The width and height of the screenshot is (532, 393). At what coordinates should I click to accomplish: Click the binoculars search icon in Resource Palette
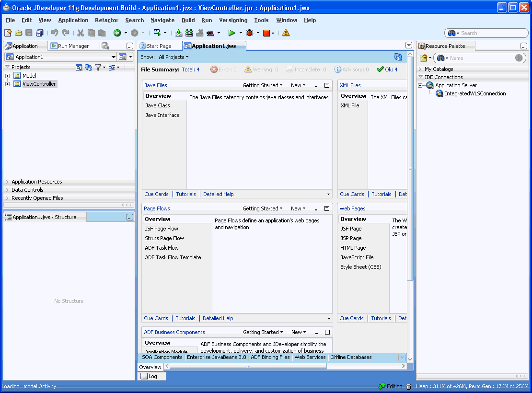[x=441, y=58]
